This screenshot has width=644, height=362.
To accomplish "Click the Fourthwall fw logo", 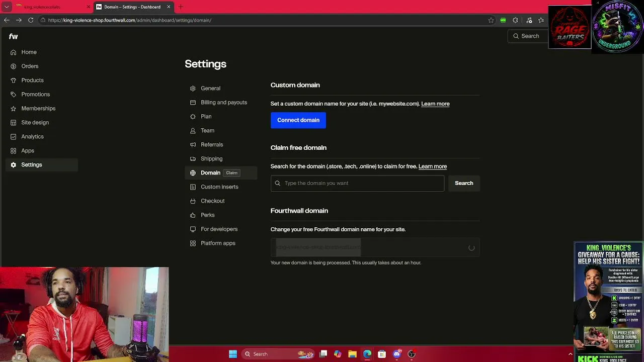I will [13, 36].
